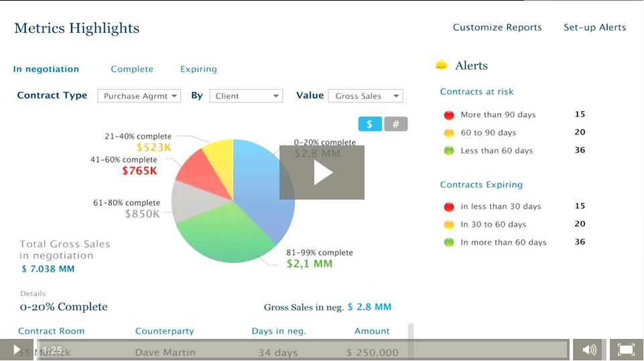Image resolution: width=644 pixels, height=361 pixels.
Task: Click the $850K value label
Action: (143, 214)
